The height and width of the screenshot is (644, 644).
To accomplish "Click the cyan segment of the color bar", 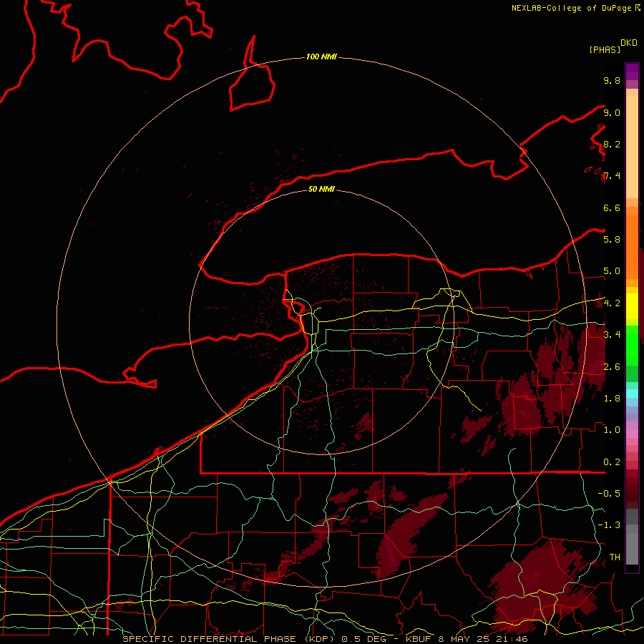I will [632, 393].
